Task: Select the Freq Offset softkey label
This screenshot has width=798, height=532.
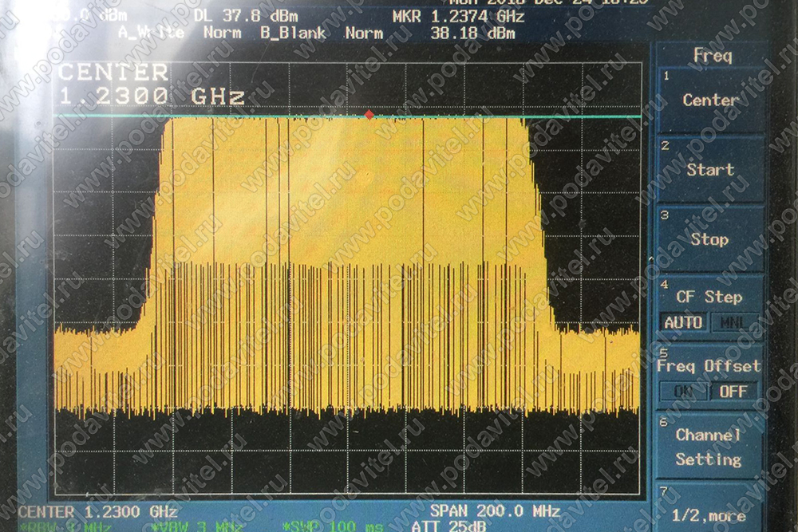Action: 709,366
